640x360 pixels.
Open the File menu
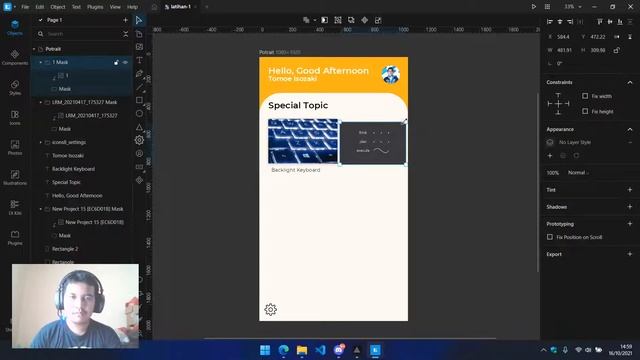25,7
